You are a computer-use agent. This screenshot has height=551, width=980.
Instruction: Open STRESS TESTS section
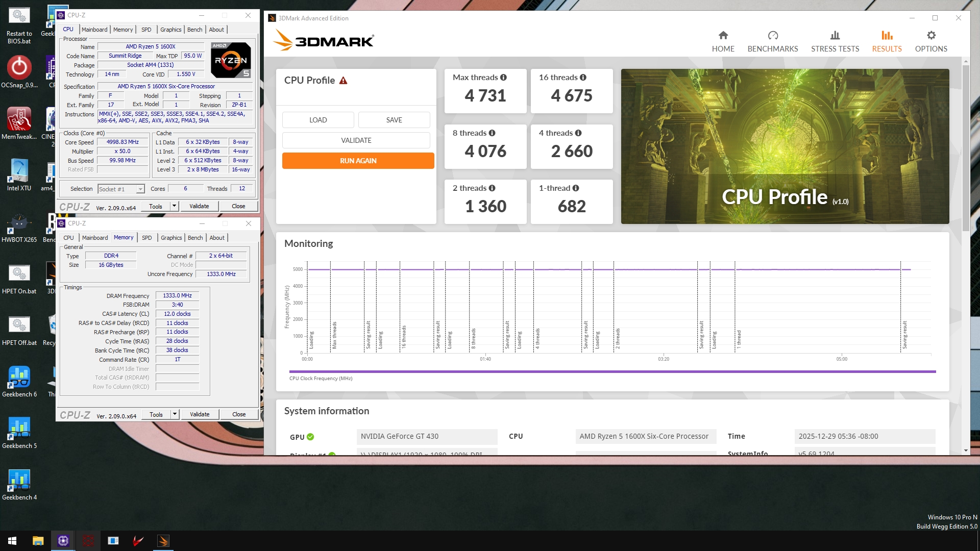click(835, 41)
